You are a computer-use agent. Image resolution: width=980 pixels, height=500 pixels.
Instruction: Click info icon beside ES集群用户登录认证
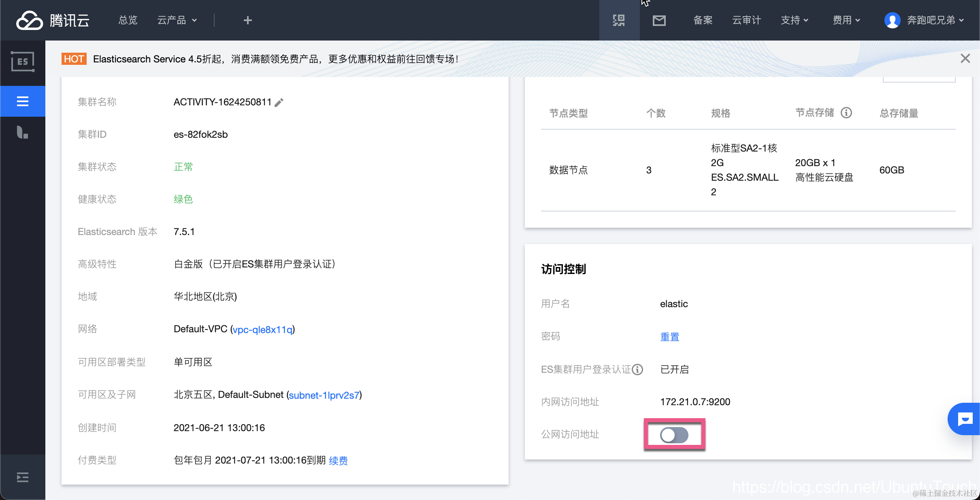pyautogui.click(x=638, y=370)
